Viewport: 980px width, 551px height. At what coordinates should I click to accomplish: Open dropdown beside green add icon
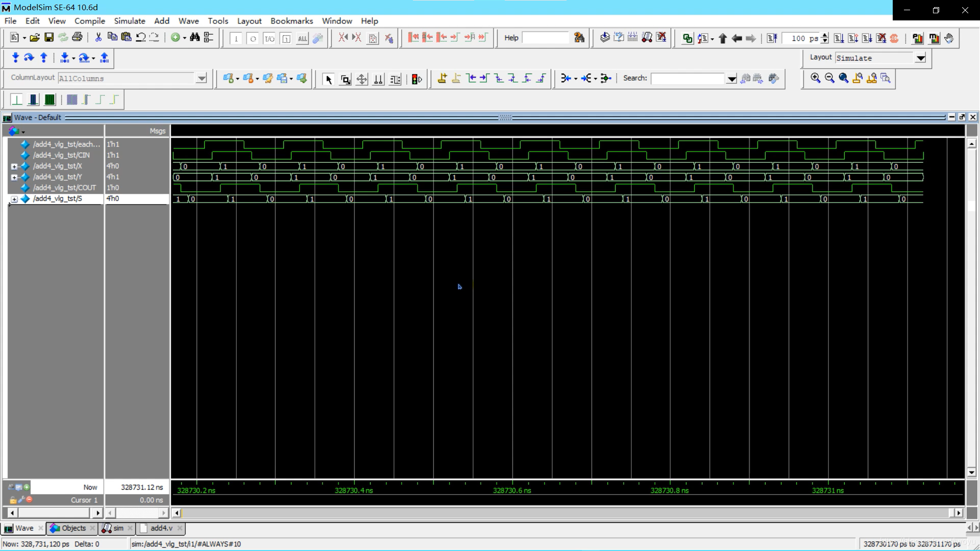click(x=184, y=38)
